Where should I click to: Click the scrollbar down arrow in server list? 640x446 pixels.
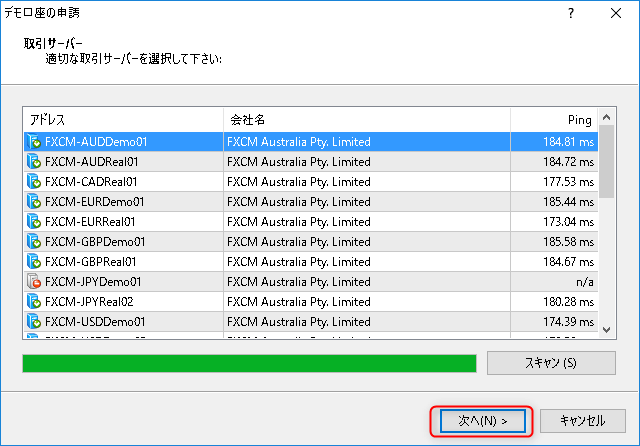pyautogui.click(x=607, y=330)
